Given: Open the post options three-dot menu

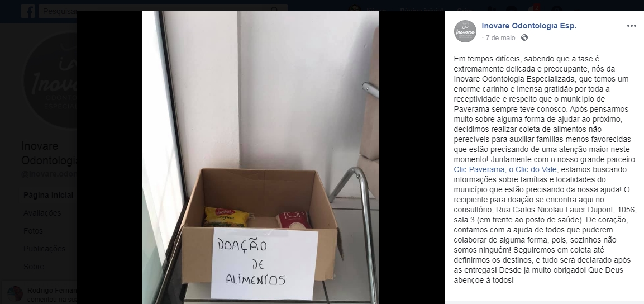Looking at the screenshot, I should (x=631, y=26).
